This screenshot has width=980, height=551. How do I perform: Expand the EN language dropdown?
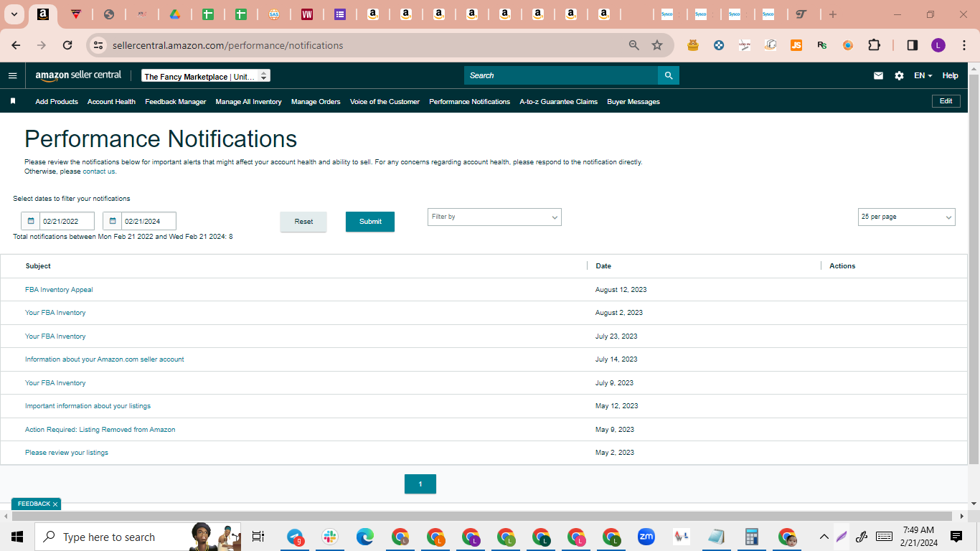923,75
